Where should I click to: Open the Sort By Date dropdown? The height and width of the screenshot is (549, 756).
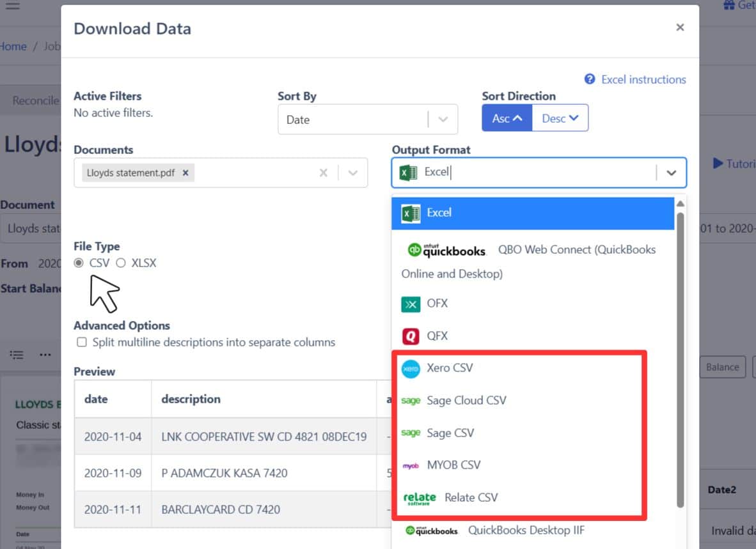[x=367, y=120]
